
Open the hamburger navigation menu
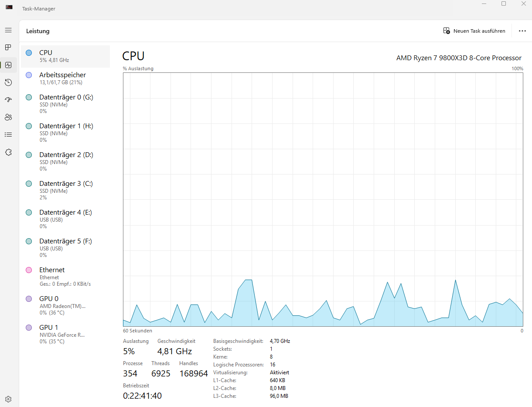tap(8, 30)
